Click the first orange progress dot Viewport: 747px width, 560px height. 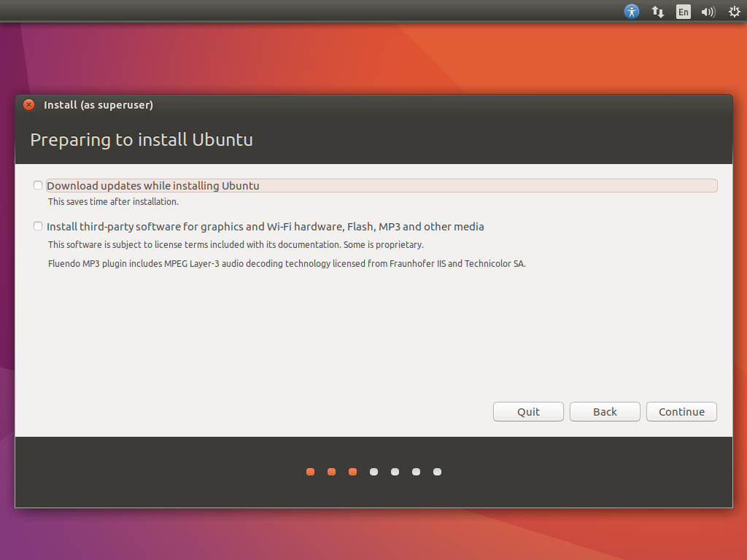pos(310,472)
